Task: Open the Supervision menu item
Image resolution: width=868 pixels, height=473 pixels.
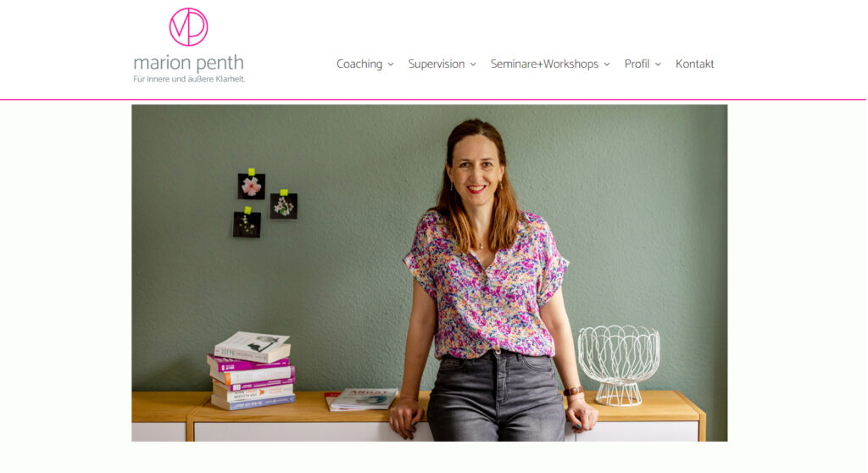Action: [x=437, y=64]
